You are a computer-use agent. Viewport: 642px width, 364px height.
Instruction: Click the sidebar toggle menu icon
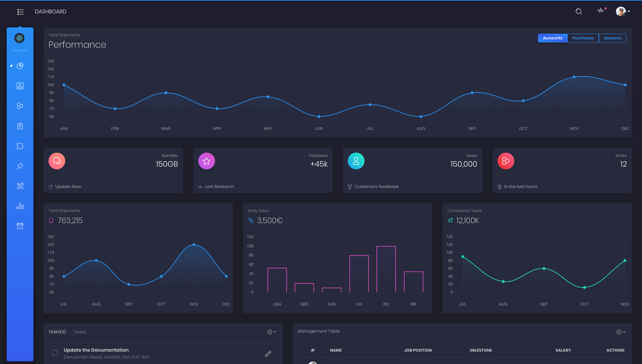coord(20,12)
